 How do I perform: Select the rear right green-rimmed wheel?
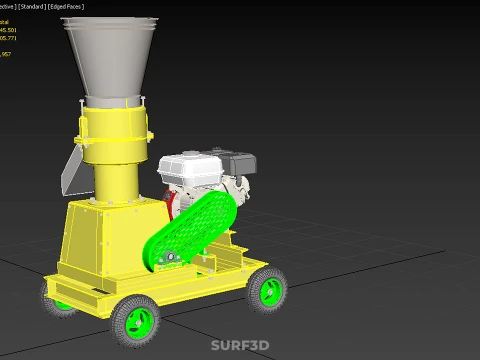pyautogui.click(x=267, y=291)
